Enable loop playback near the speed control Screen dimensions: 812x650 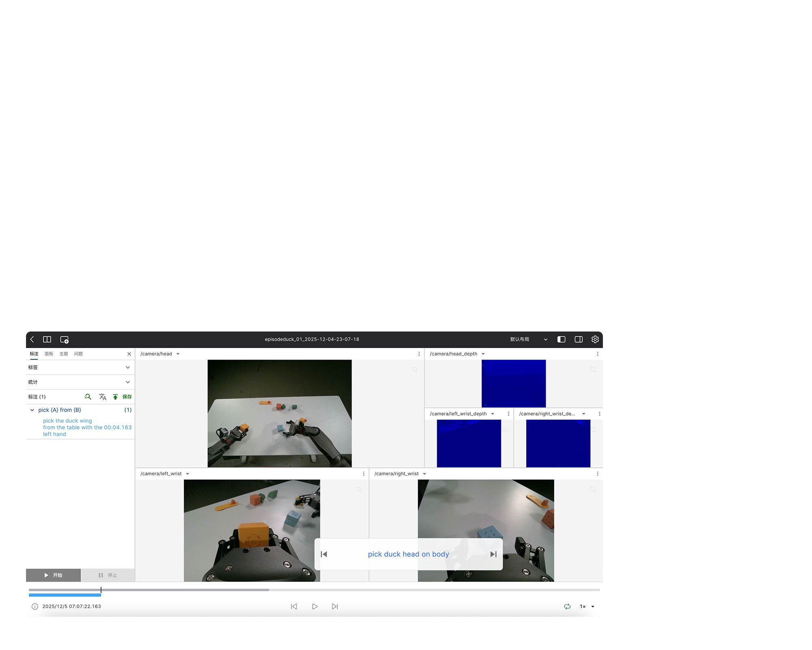pyautogui.click(x=567, y=606)
